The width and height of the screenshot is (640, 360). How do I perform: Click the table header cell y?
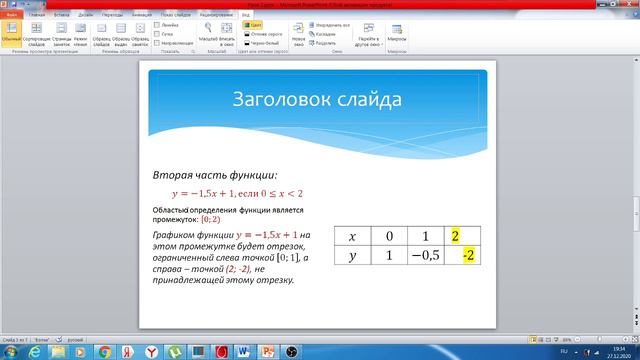click(x=352, y=255)
